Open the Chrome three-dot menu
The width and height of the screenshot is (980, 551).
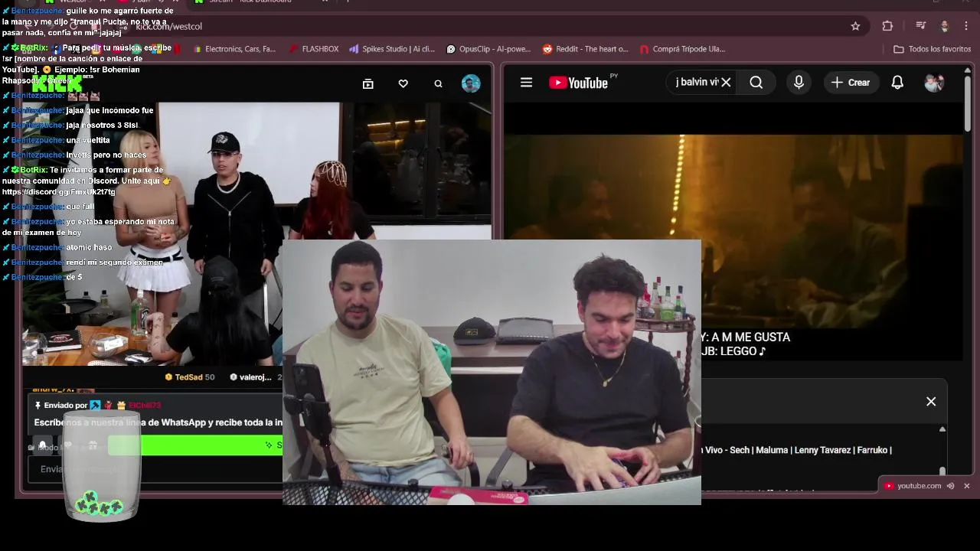click(966, 26)
